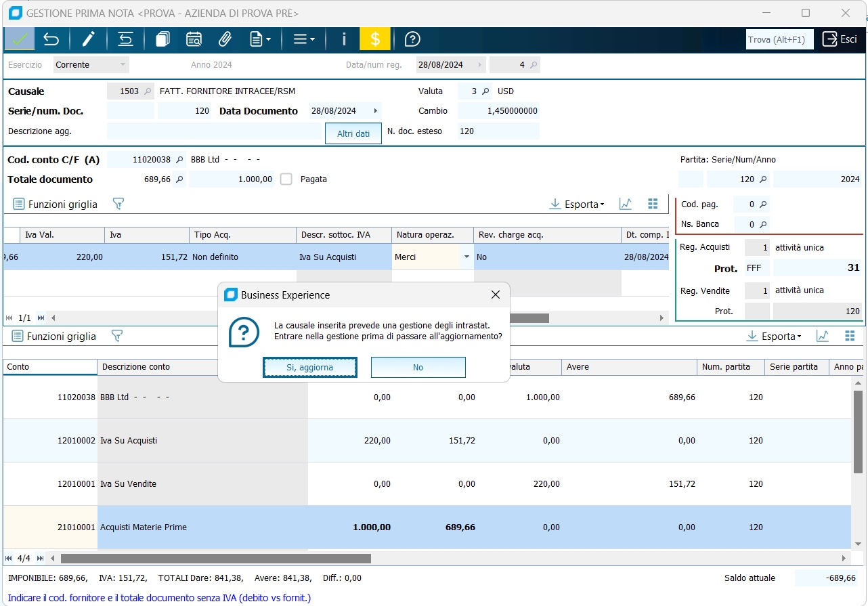Open the Natura operaz. Merci dropdown
868x606 pixels.
coord(466,257)
